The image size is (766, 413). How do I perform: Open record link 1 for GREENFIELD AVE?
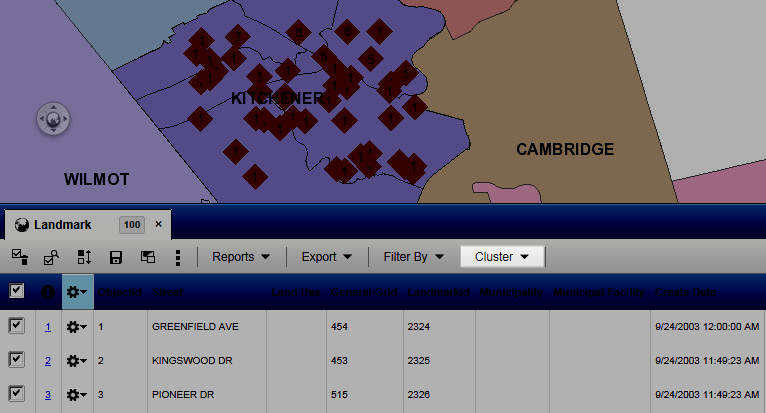coord(47,326)
